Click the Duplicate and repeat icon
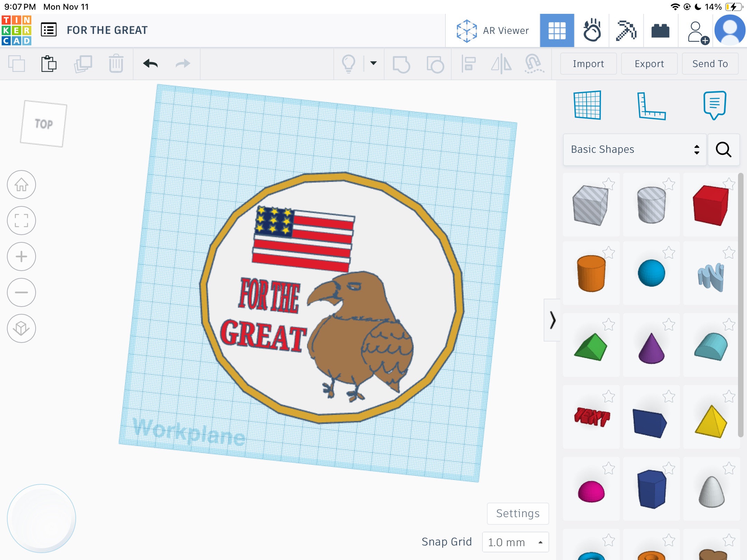 pos(83,64)
